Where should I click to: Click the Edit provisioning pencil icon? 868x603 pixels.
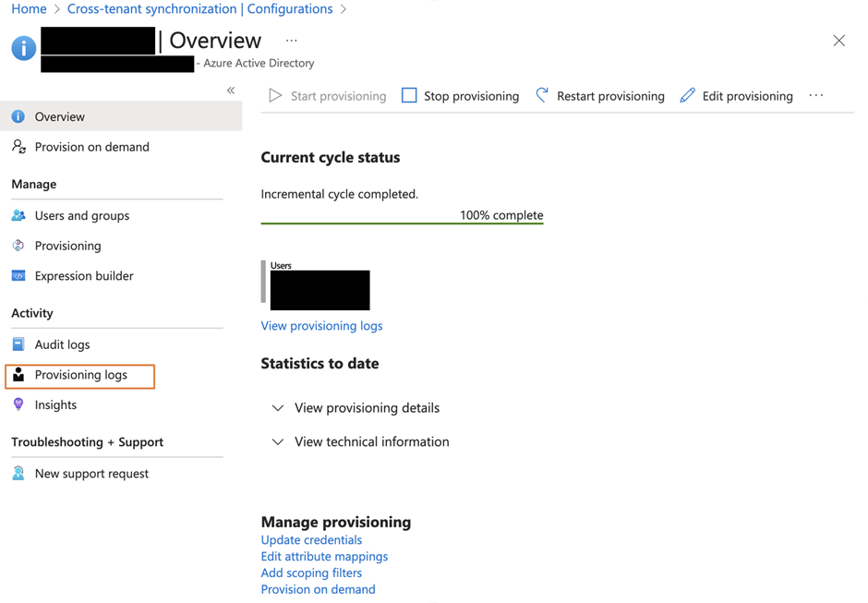687,95
